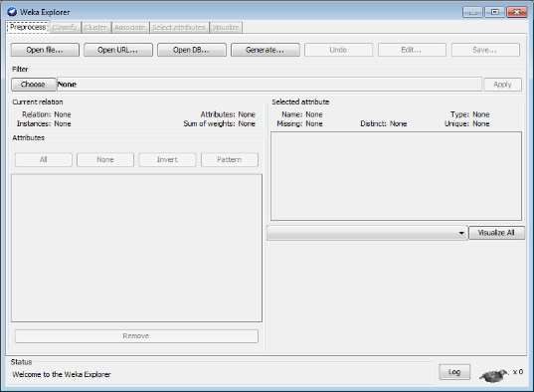The height and width of the screenshot is (392, 534).
Task: Click Open URL... to load data
Action: click(x=118, y=50)
